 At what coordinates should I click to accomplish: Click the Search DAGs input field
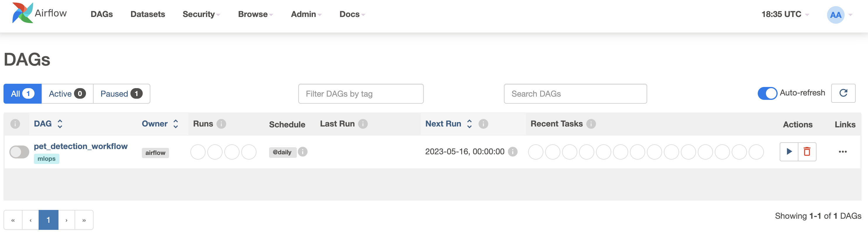[575, 94]
